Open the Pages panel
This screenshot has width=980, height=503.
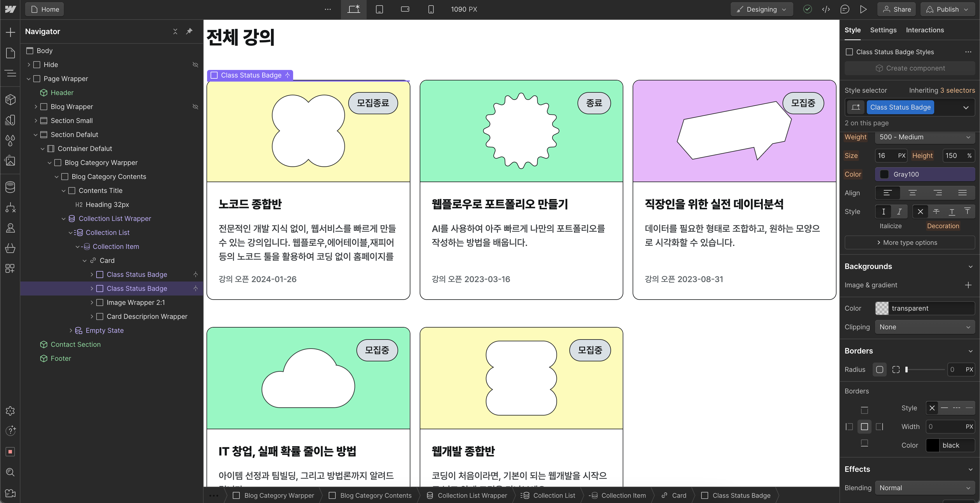click(10, 53)
